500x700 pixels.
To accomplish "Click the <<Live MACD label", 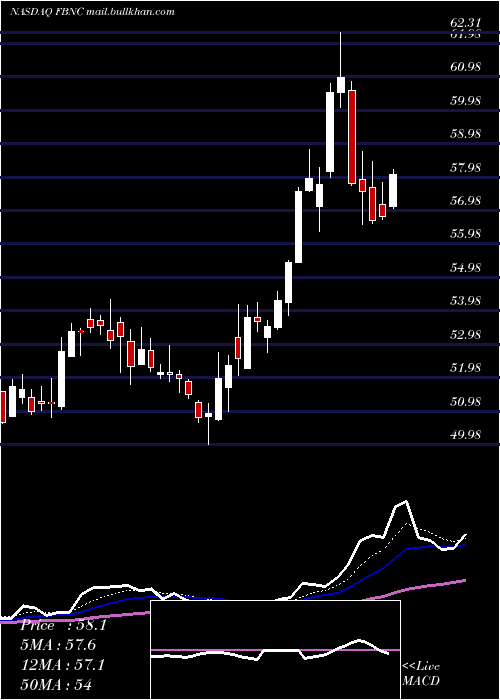I will click(x=421, y=673).
